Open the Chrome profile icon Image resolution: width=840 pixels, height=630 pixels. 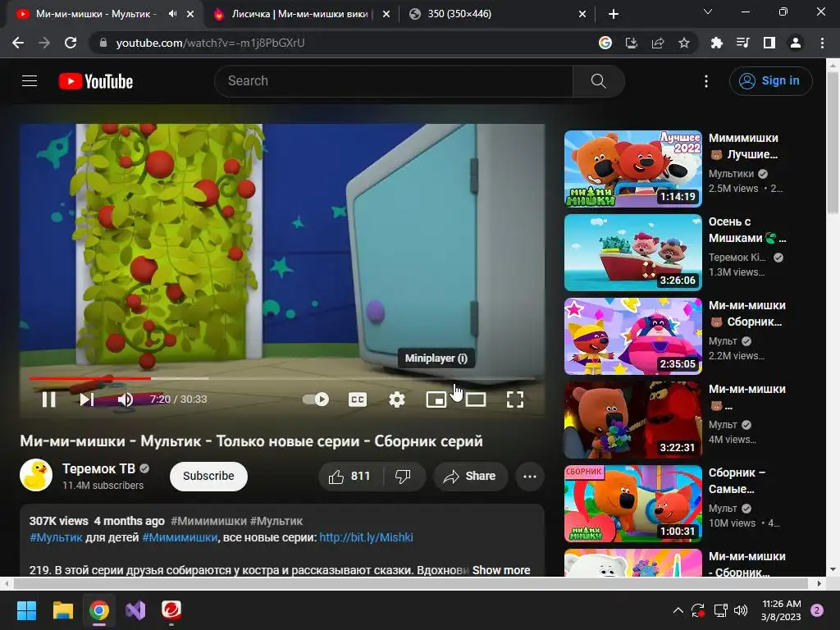point(796,43)
